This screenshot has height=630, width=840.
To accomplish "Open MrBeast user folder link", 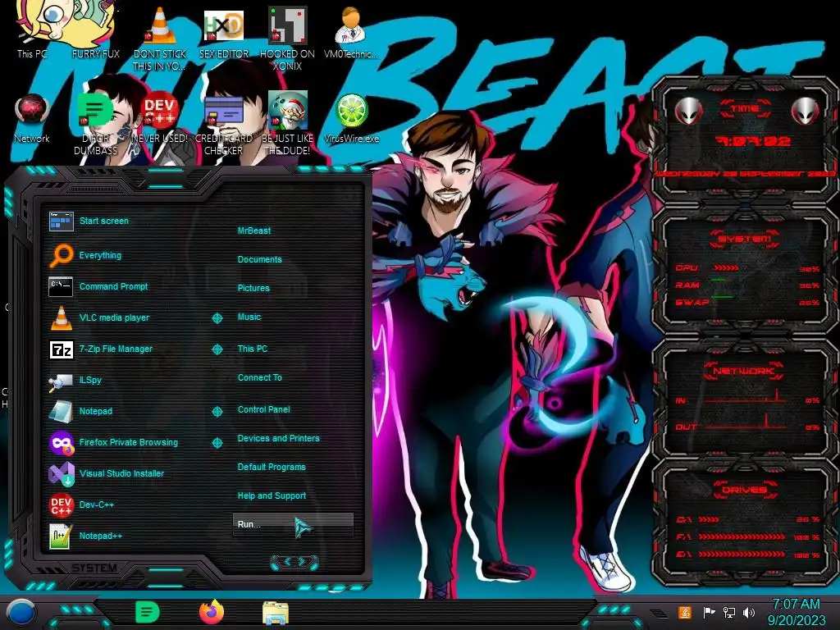I will [x=254, y=231].
